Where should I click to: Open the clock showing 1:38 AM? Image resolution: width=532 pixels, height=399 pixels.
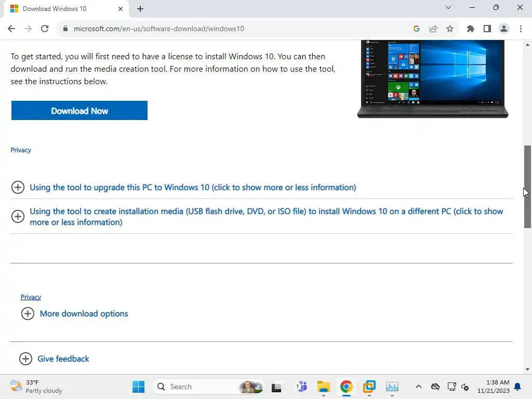pos(494,387)
